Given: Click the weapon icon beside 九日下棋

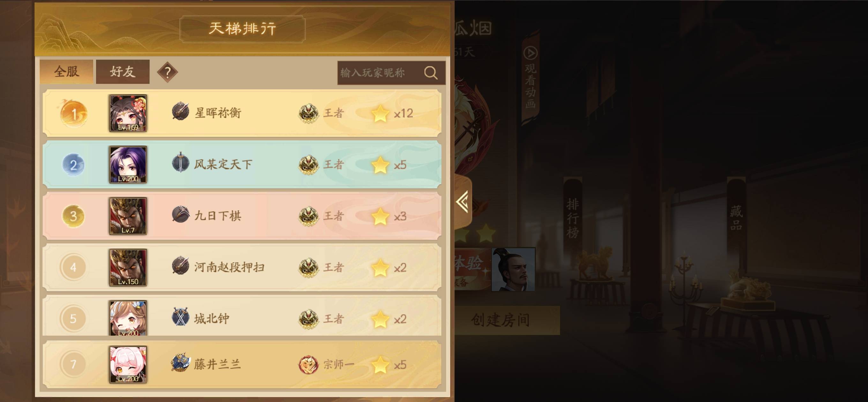Looking at the screenshot, I should point(180,214).
